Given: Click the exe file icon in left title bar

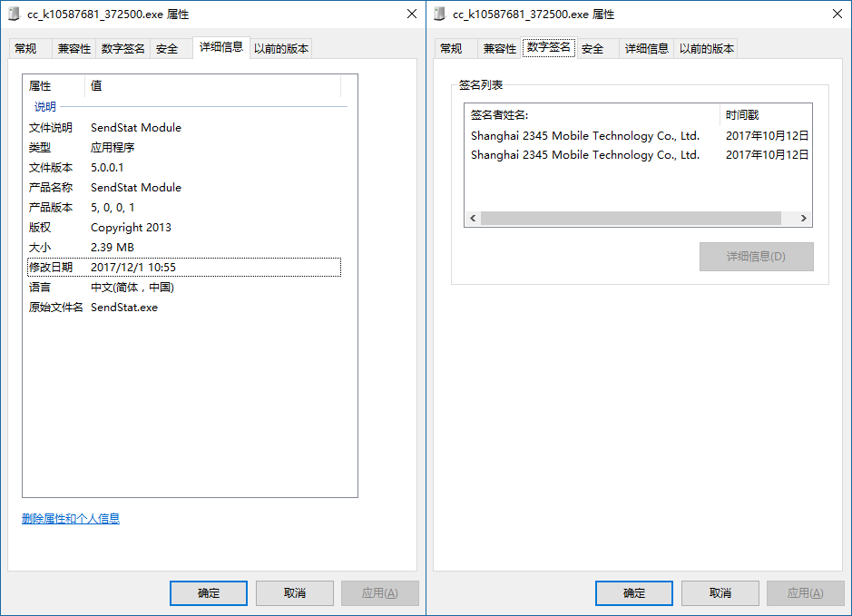Looking at the screenshot, I should (13, 14).
